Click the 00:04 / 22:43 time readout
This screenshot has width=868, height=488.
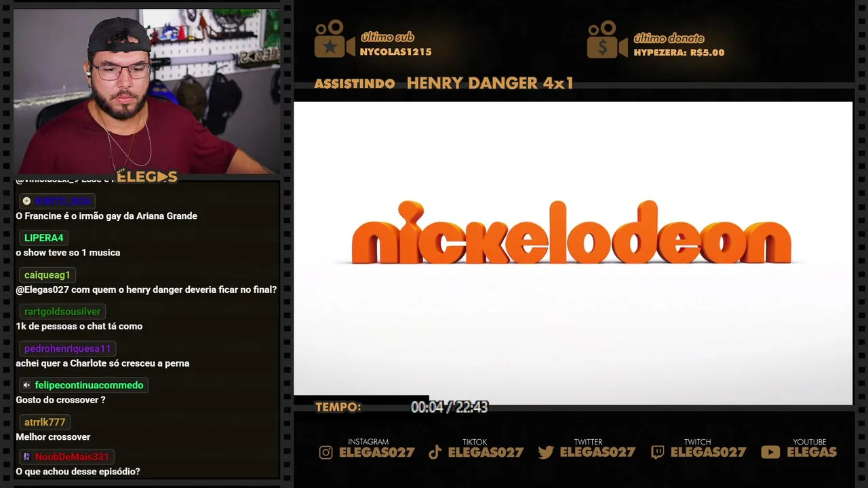[x=449, y=407]
